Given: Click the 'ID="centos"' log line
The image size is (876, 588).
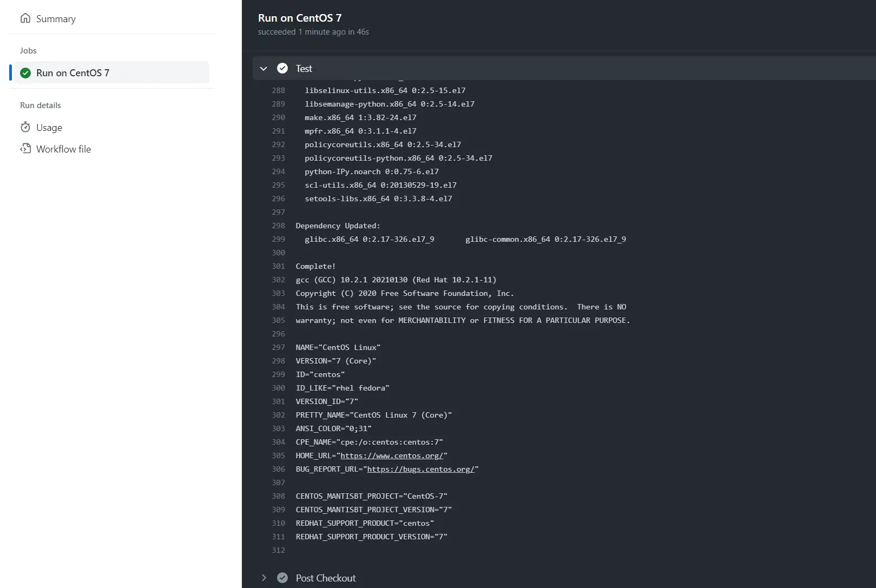Looking at the screenshot, I should tap(320, 374).
